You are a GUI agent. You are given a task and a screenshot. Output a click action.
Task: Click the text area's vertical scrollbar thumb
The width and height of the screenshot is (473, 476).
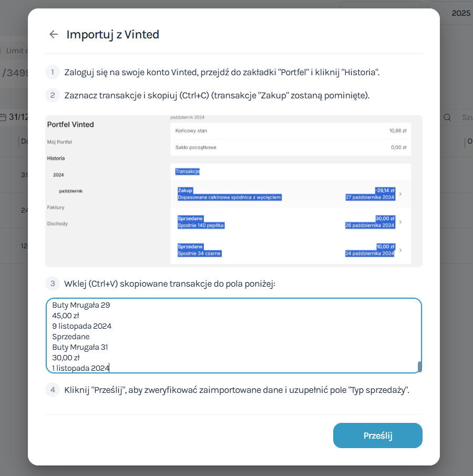pos(419,367)
